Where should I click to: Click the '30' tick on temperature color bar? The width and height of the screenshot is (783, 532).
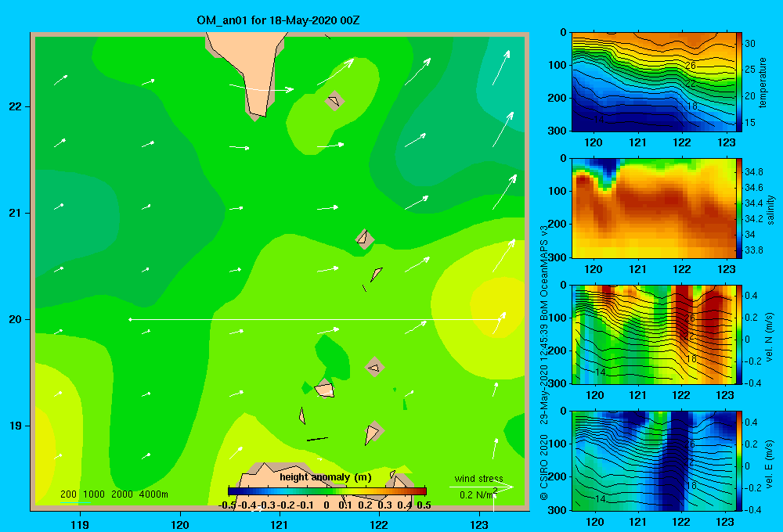click(749, 44)
